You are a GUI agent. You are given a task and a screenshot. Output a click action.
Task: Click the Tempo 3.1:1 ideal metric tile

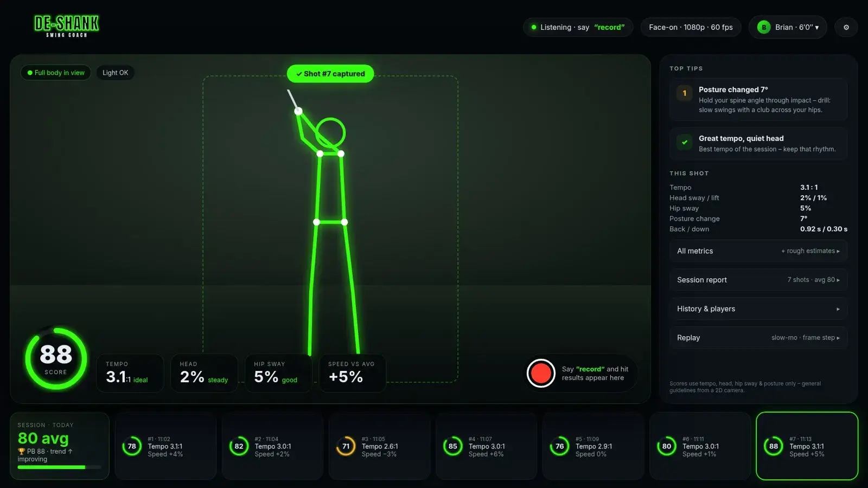tap(130, 373)
